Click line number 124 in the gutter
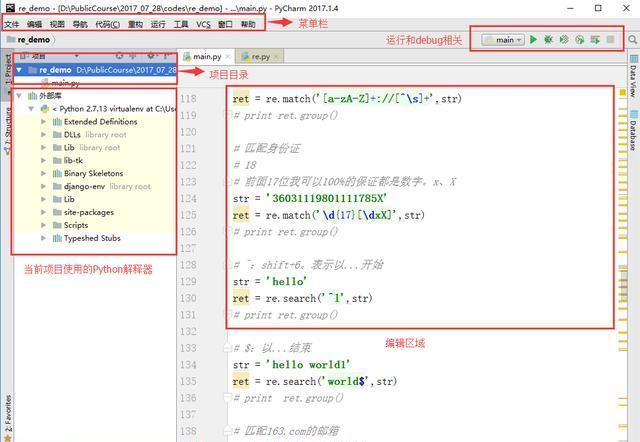Image resolution: width=640 pixels, height=442 pixels. [188, 198]
